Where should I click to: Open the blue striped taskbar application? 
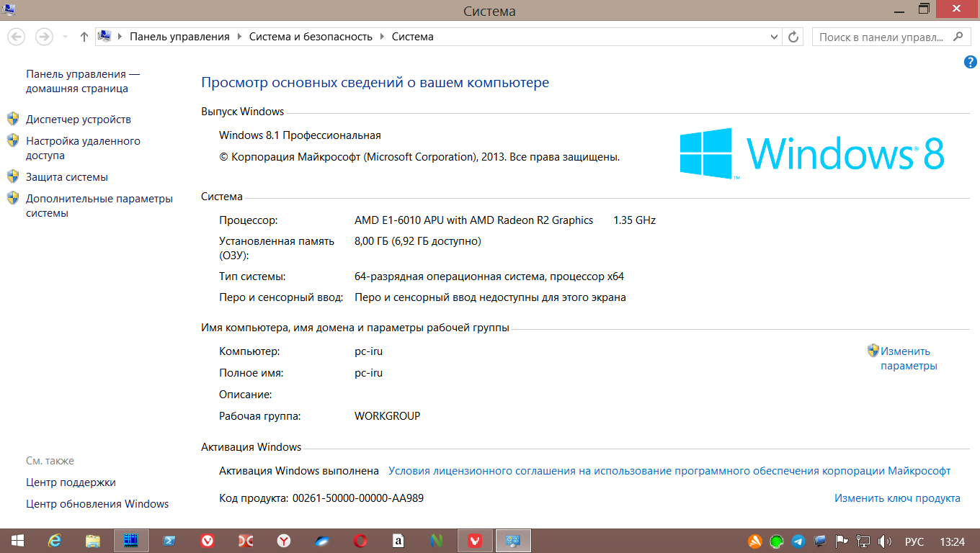pos(130,541)
